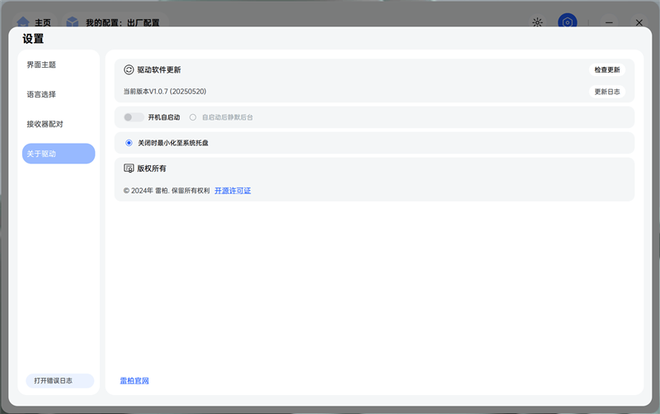
Task: Toggle the 关闭时最小化至系统托盘 radio button
Action: pyautogui.click(x=129, y=143)
